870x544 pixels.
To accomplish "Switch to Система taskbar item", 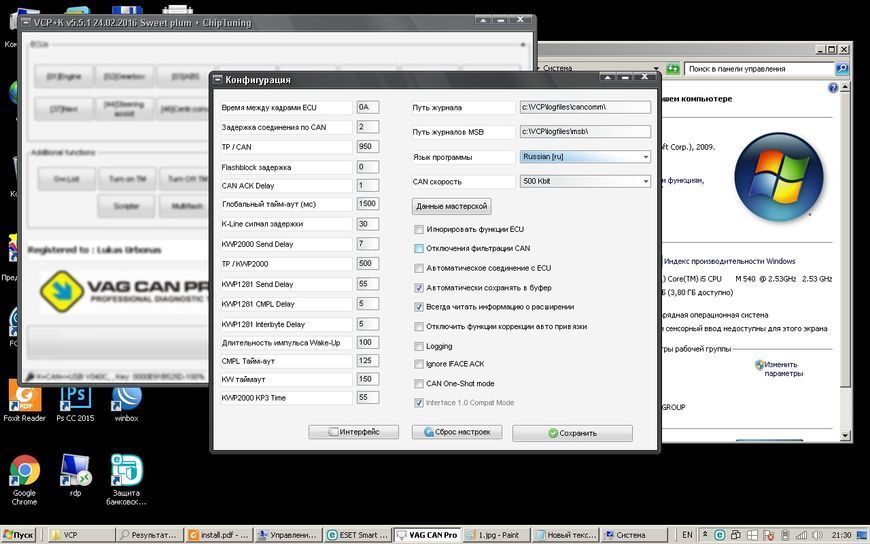I will click(x=635, y=535).
